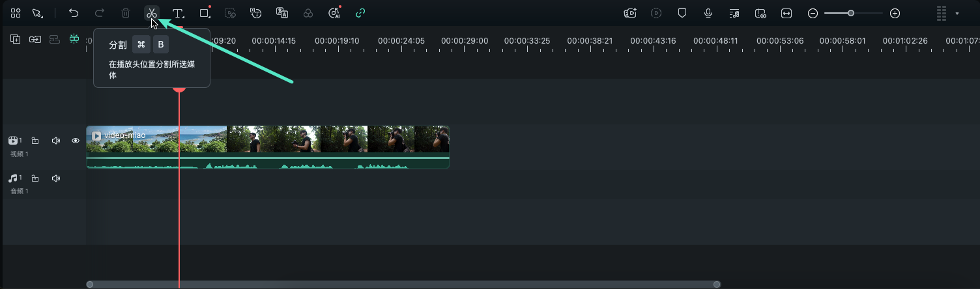Image resolution: width=980 pixels, height=289 pixels.
Task: Open the voiceover microphone recorder
Action: coord(708,13)
